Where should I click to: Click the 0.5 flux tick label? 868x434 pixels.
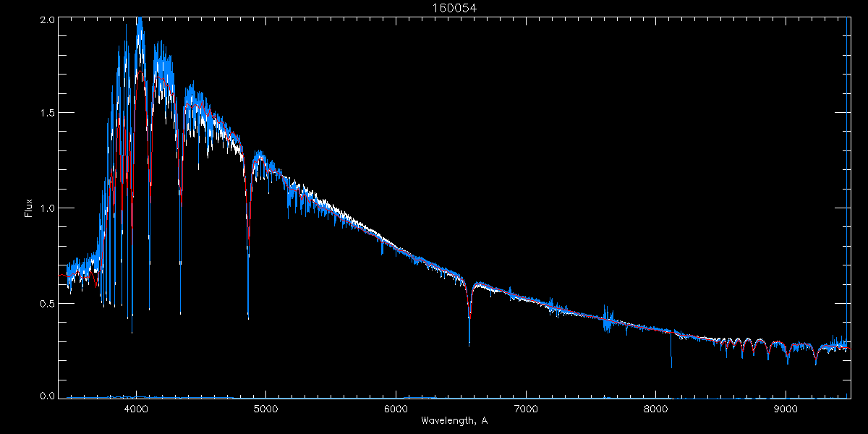pos(47,303)
